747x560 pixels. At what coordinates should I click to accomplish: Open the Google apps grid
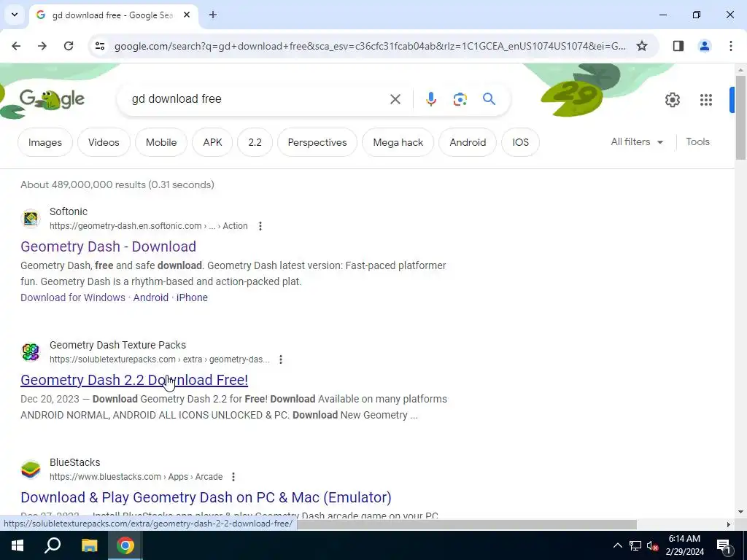click(x=706, y=99)
